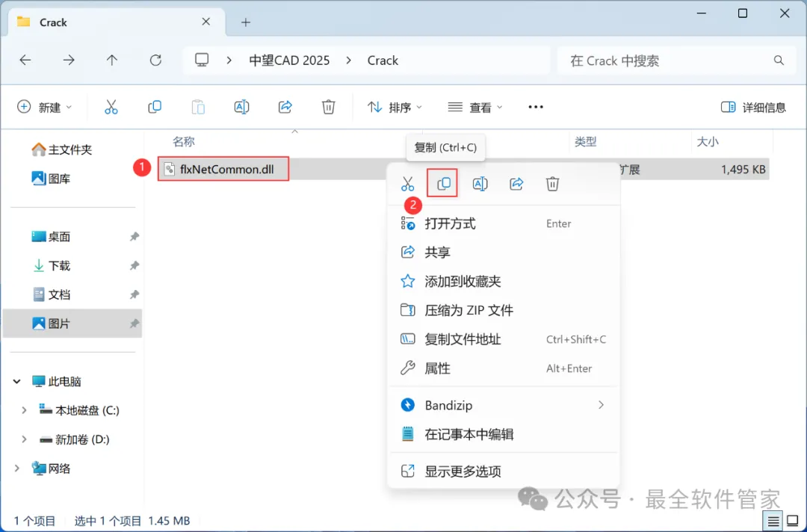Open 主文件夹 in sidebar
The width and height of the screenshot is (807, 532).
[62, 149]
